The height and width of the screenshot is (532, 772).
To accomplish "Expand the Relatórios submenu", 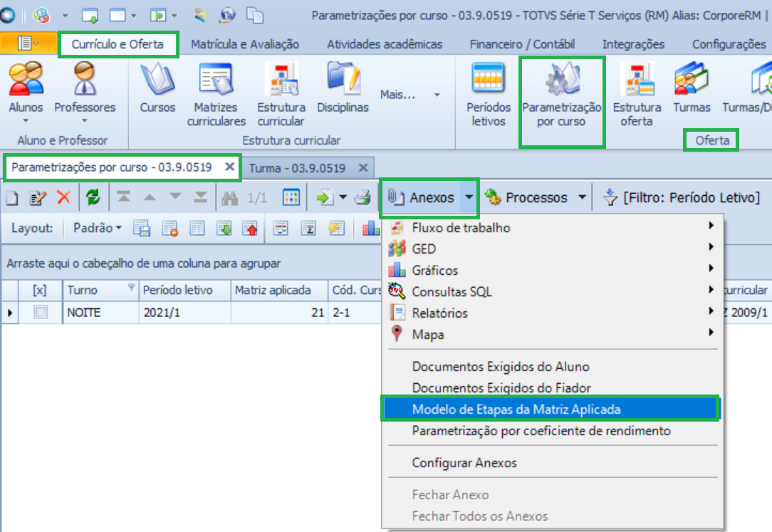I will click(553, 313).
